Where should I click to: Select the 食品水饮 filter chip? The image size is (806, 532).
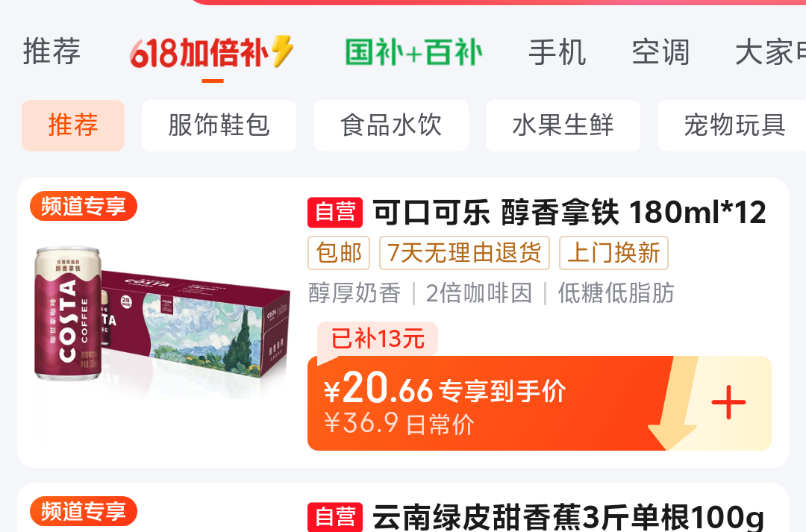pyautogui.click(x=390, y=125)
